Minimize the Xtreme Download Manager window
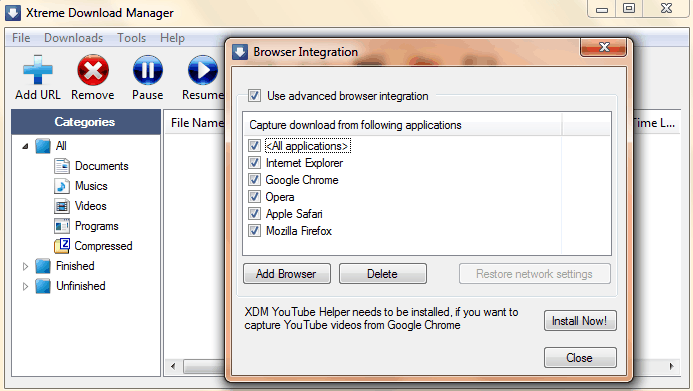The image size is (693, 391). 602,8
